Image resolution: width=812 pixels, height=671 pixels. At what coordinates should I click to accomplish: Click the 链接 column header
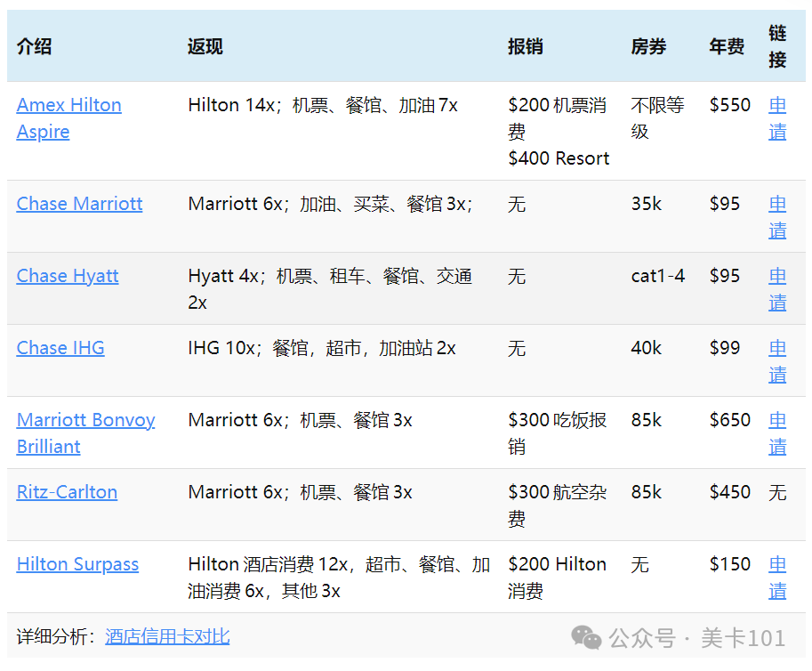tap(777, 46)
